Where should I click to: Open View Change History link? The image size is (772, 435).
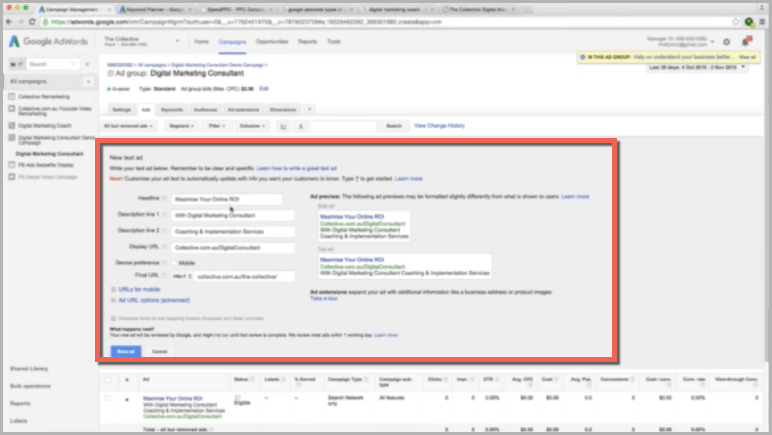click(x=439, y=126)
